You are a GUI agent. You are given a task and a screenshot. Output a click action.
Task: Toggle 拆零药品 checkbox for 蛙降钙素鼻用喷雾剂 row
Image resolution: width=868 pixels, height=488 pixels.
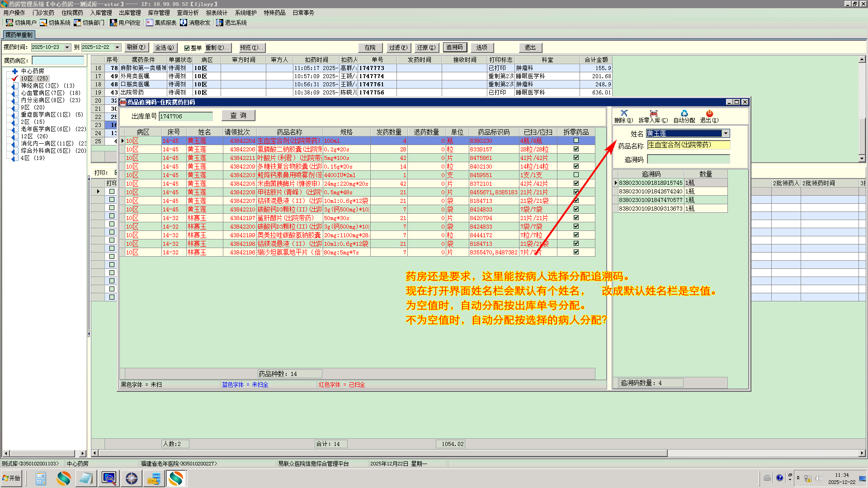click(576, 175)
